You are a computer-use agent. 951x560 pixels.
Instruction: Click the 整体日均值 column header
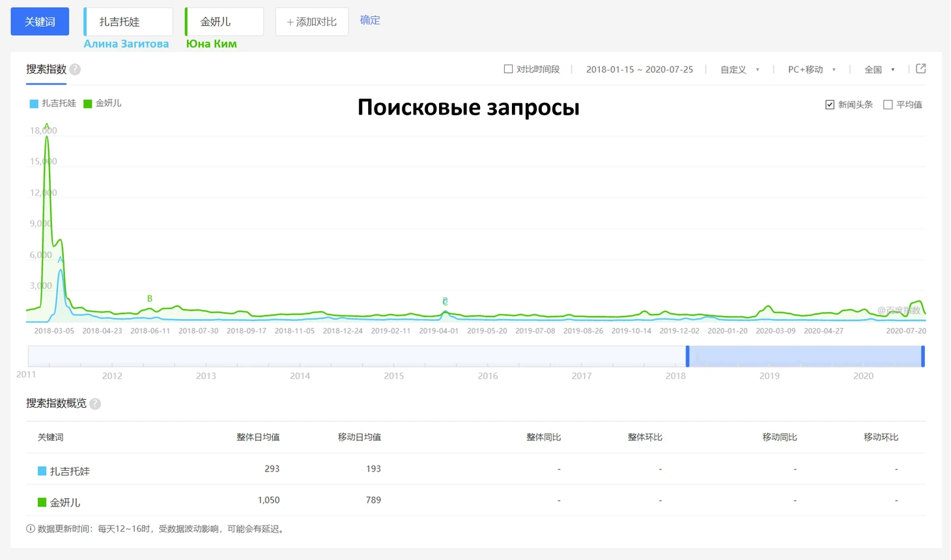(x=258, y=437)
